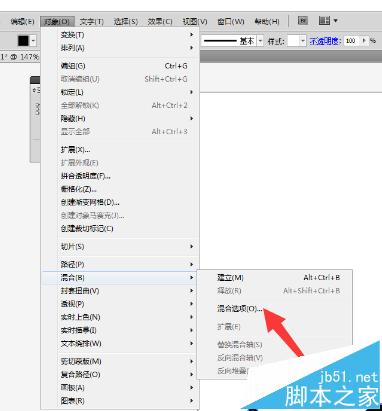
Task: Close the open 对象(O) menu in menu bar
Action: click(x=57, y=22)
